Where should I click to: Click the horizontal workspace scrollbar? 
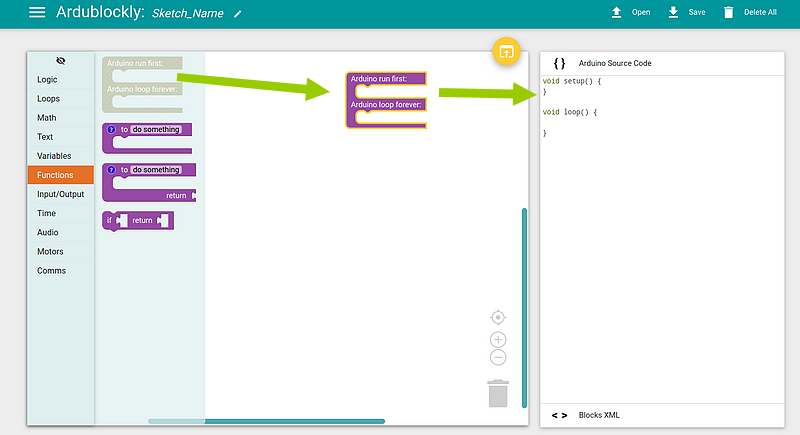[266, 421]
